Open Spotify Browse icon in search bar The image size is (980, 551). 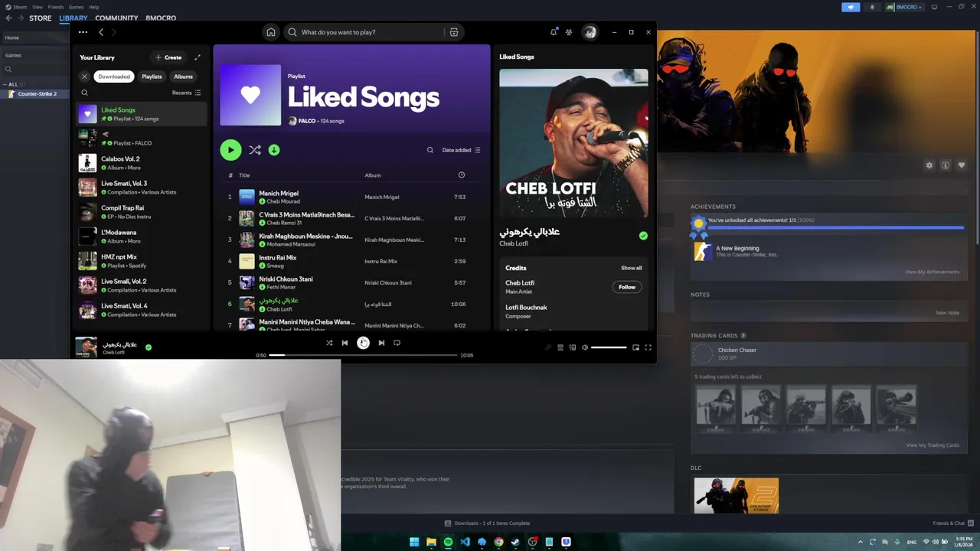pyautogui.click(x=454, y=32)
